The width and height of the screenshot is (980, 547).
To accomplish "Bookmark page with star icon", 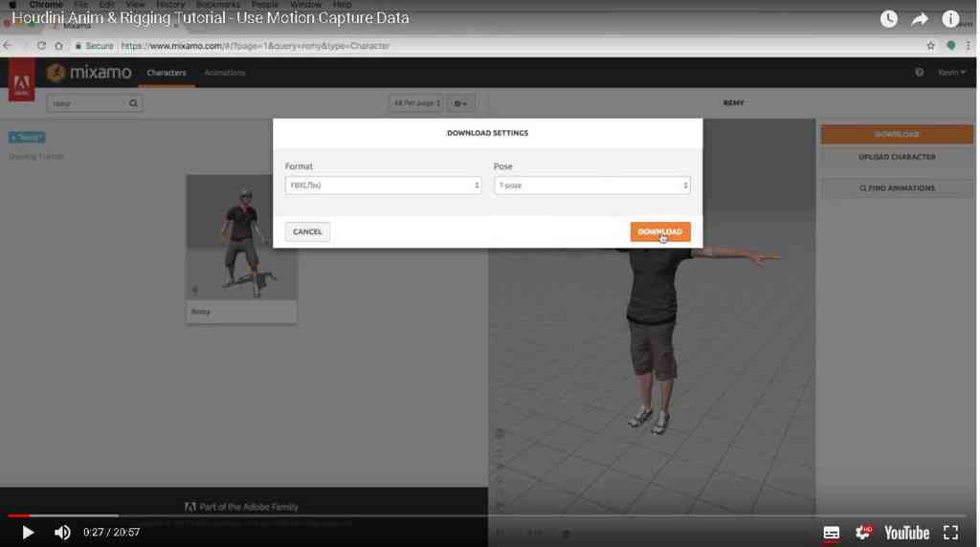I will tap(930, 46).
